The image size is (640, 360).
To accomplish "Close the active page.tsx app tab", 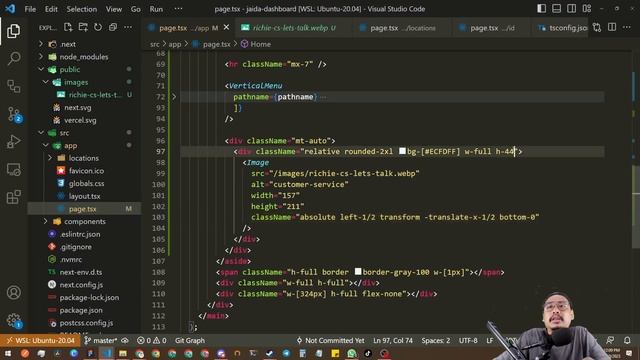I will [227, 27].
